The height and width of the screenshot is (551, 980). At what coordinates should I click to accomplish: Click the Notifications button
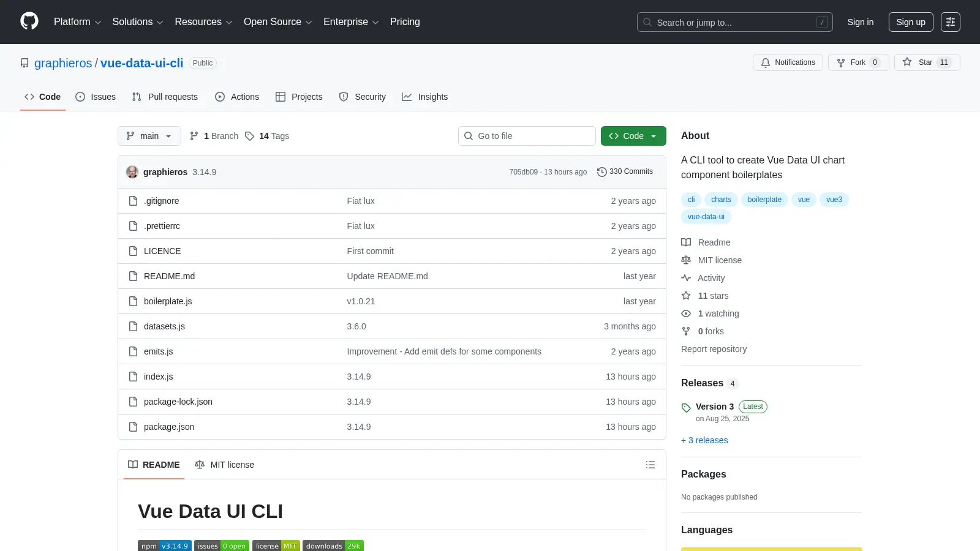788,62
